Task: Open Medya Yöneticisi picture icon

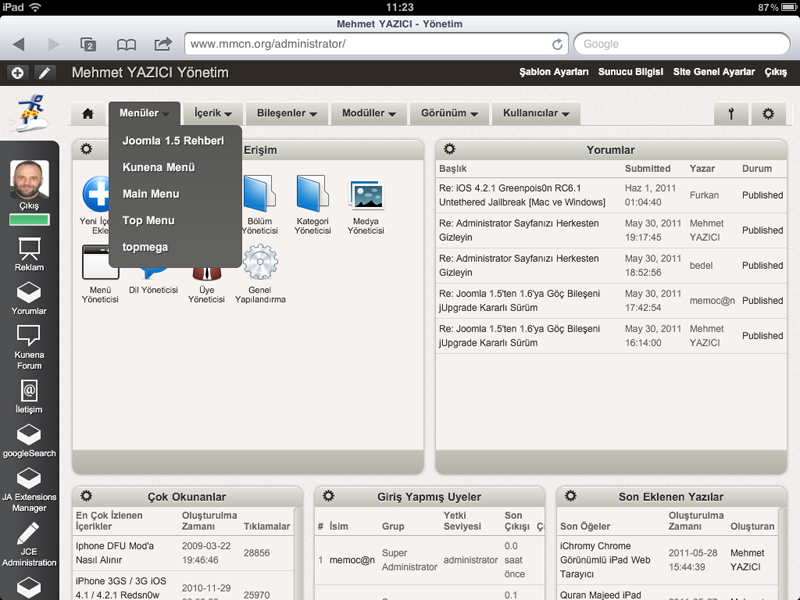Action: click(x=366, y=195)
